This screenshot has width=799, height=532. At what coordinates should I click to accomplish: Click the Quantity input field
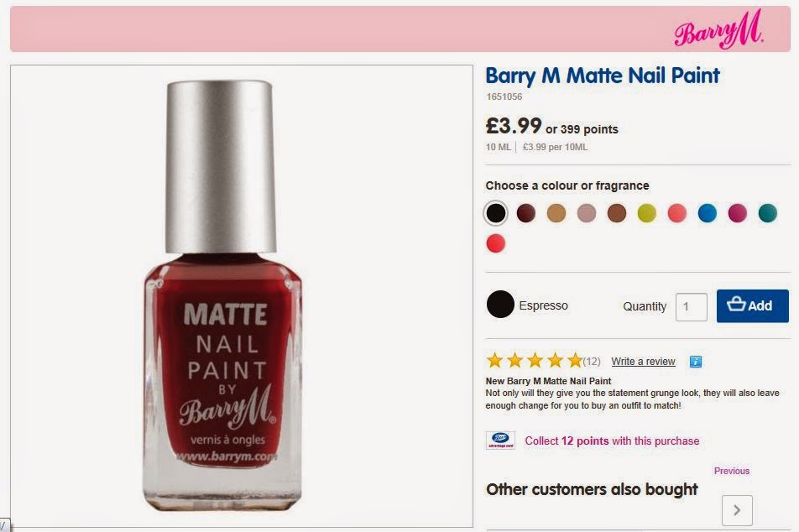click(x=692, y=306)
